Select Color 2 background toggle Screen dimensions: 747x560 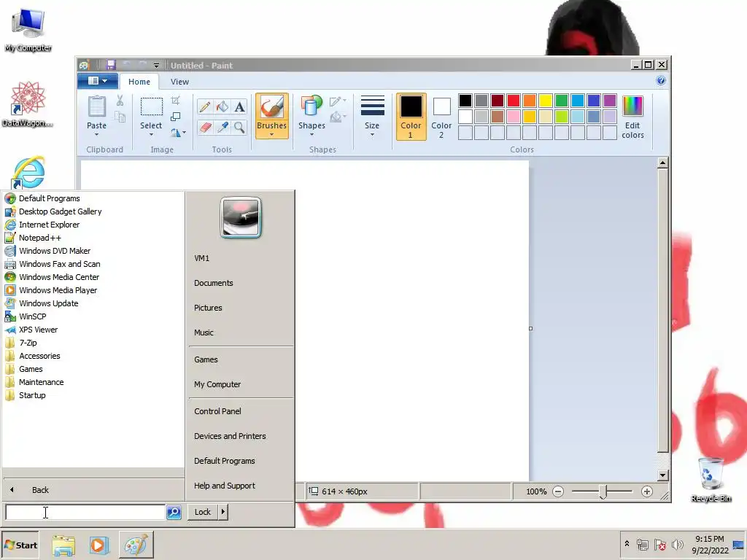point(441,117)
